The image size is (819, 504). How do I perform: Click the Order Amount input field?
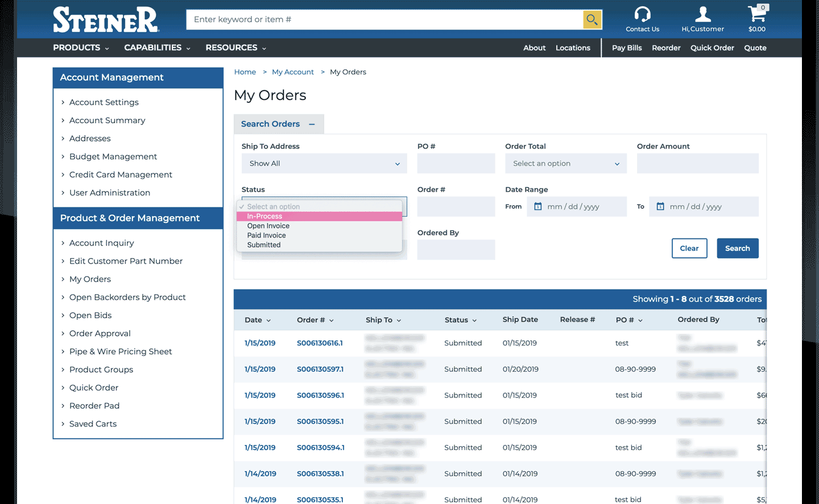[x=698, y=164]
